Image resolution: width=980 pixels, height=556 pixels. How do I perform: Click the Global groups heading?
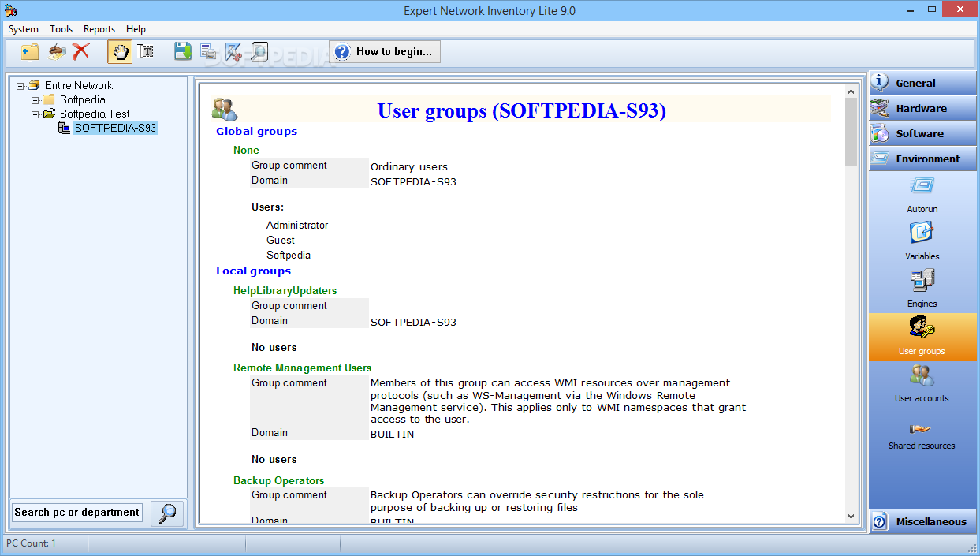click(x=256, y=132)
